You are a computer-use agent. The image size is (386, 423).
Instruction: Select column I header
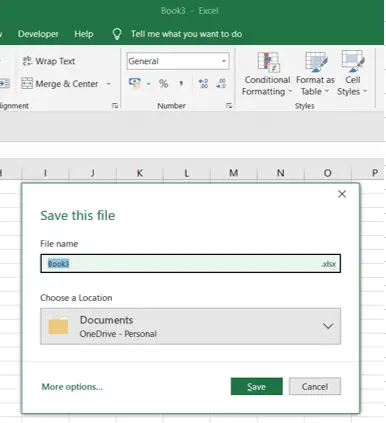[x=45, y=173]
